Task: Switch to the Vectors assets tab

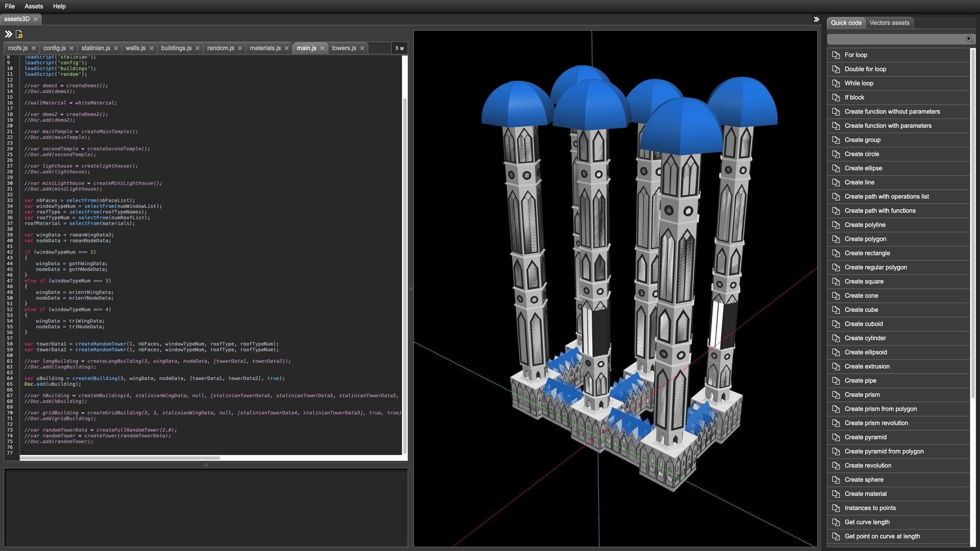Action: pyautogui.click(x=889, y=23)
